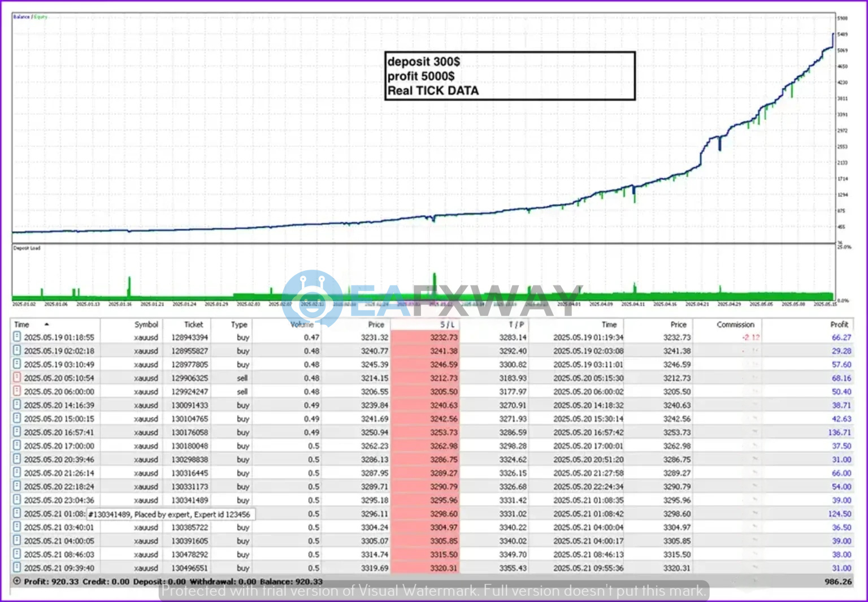
Task: Click the Ticket column header
Action: (193, 324)
